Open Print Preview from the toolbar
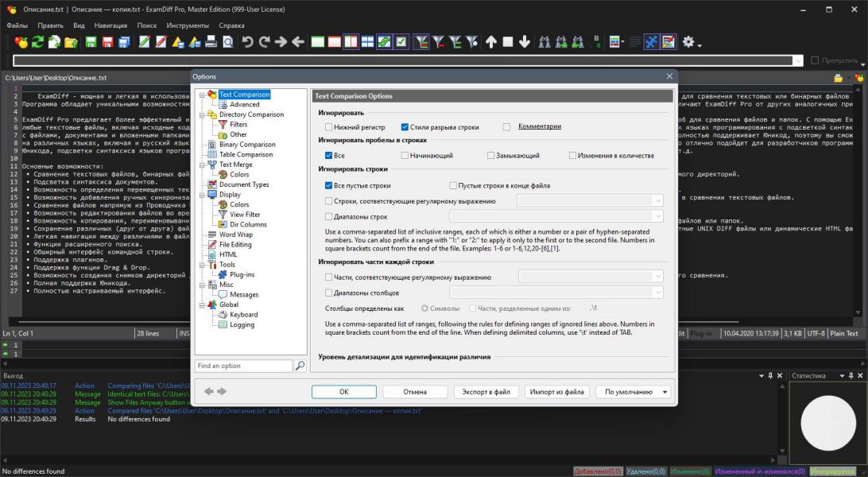868x477 pixels. click(227, 42)
